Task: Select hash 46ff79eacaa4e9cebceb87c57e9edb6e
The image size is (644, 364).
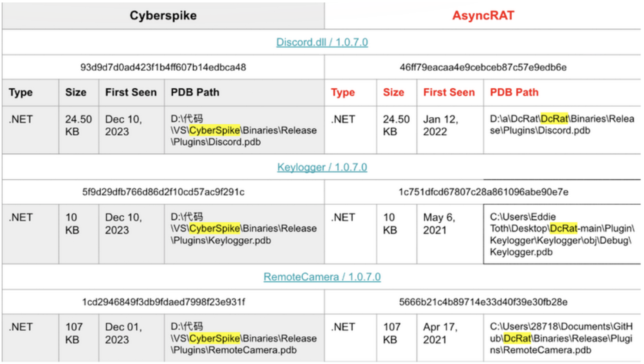Action: [x=483, y=67]
